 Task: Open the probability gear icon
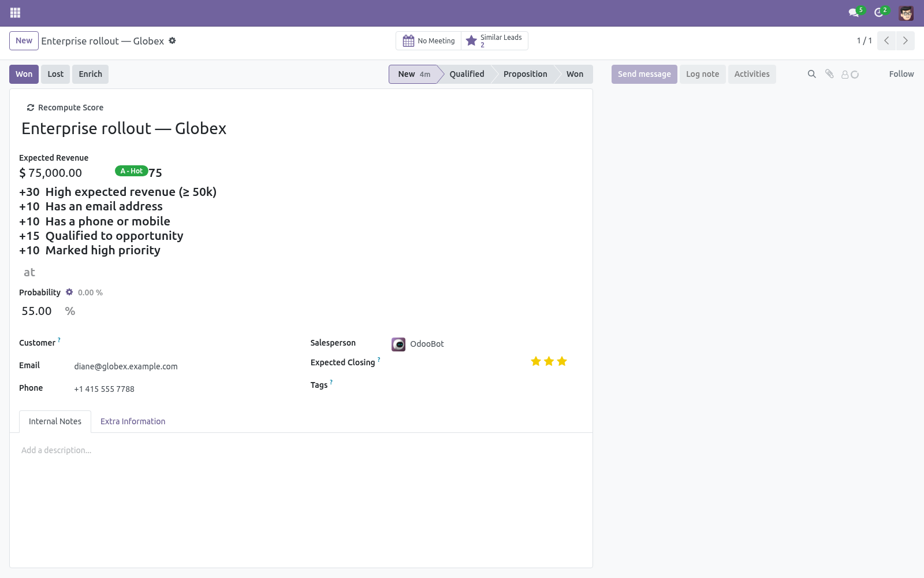(69, 292)
